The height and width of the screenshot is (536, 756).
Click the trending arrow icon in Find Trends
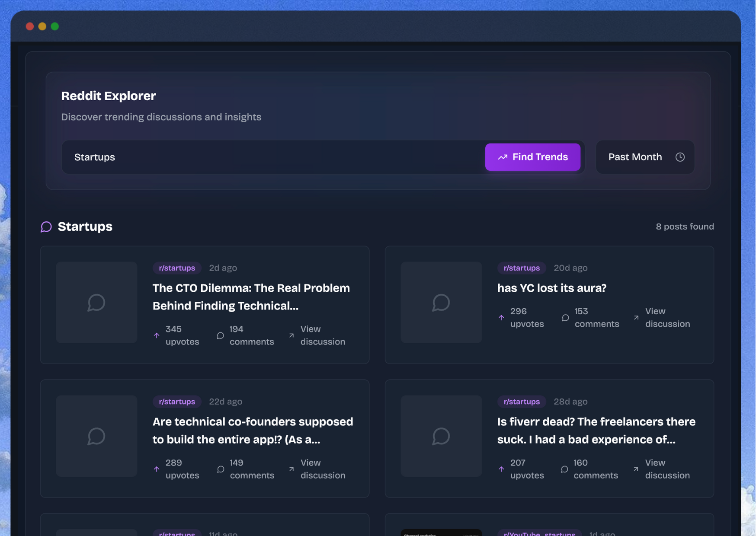tap(503, 157)
